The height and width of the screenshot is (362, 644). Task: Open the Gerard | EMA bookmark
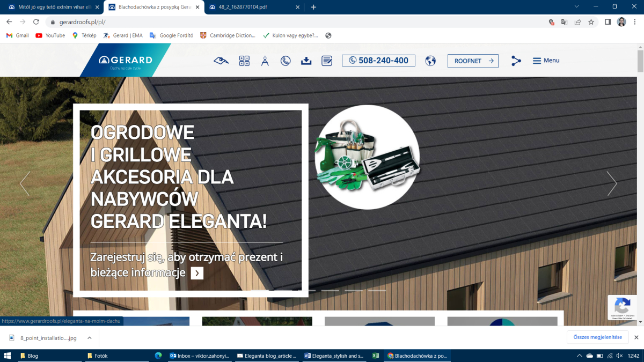[x=123, y=35]
